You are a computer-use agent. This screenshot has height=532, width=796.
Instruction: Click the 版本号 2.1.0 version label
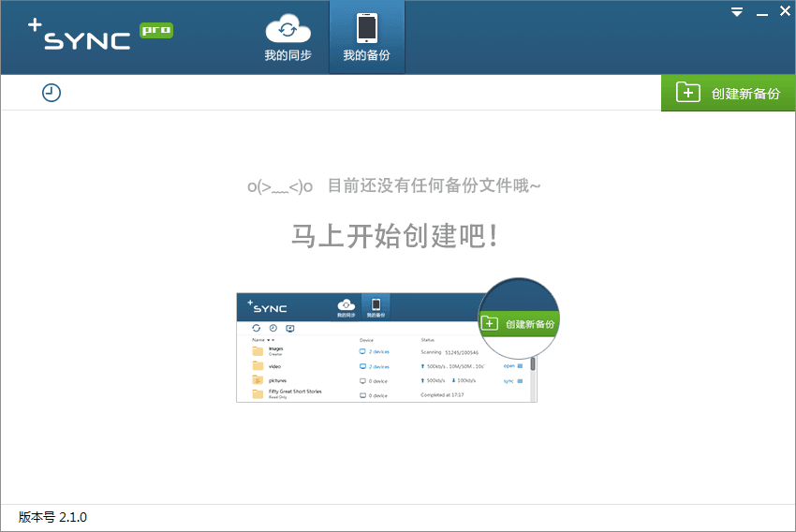coord(53,517)
